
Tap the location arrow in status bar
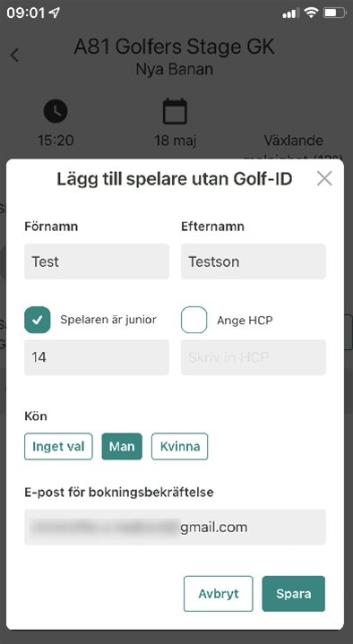coord(54,13)
